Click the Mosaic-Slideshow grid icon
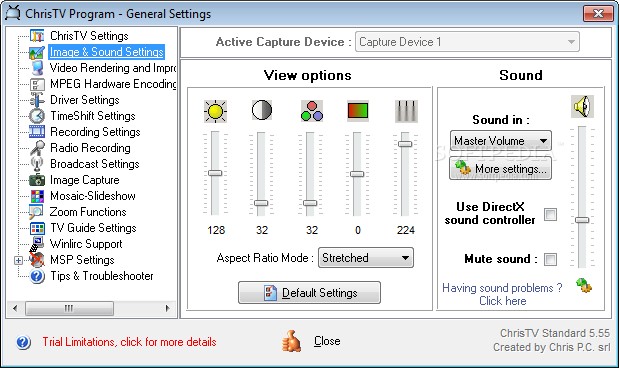 click(x=37, y=196)
